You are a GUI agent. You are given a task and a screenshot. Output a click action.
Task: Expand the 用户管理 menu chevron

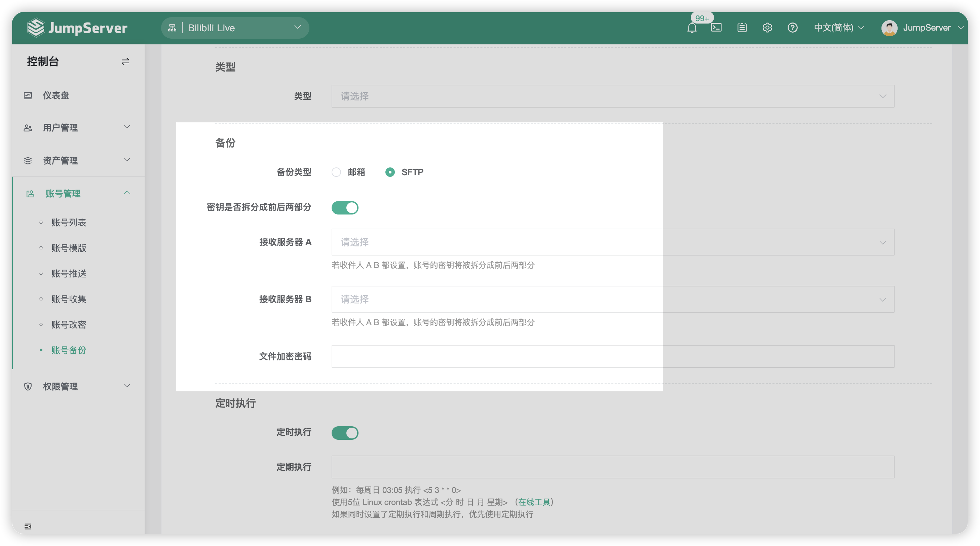[x=127, y=127]
